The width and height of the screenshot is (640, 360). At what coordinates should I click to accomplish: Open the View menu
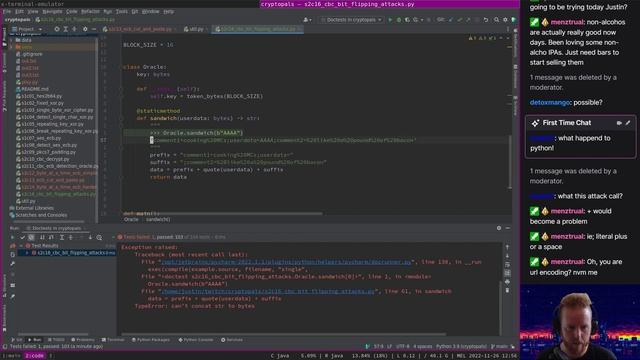click(x=33, y=11)
